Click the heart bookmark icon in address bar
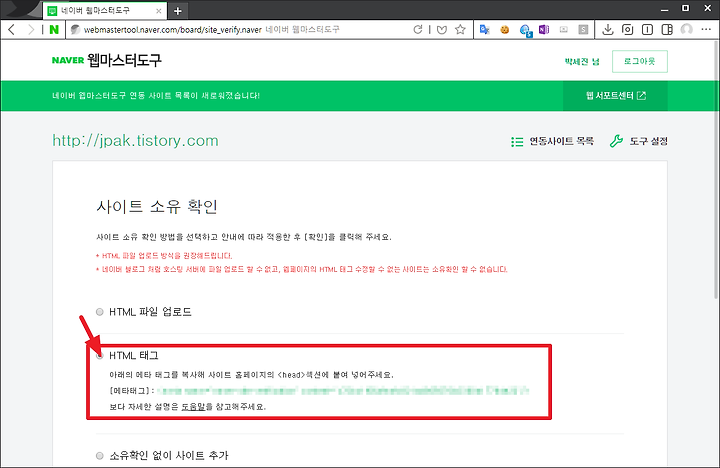The height and width of the screenshot is (468, 720). [x=442, y=30]
